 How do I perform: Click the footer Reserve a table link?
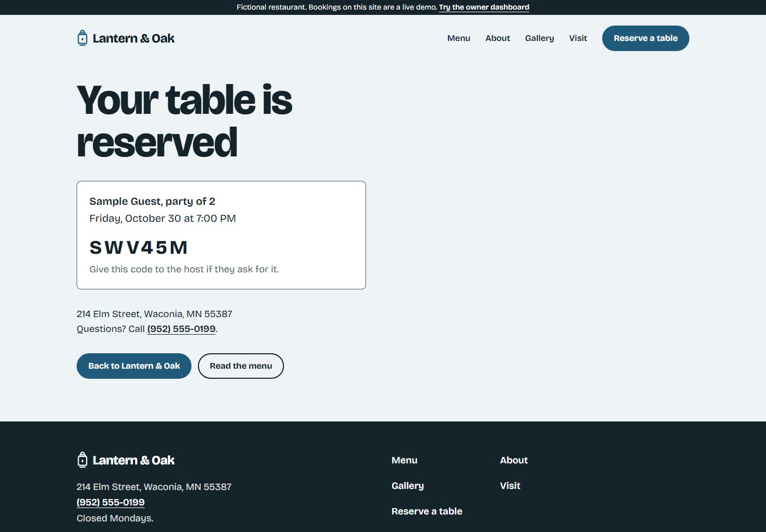[427, 511]
